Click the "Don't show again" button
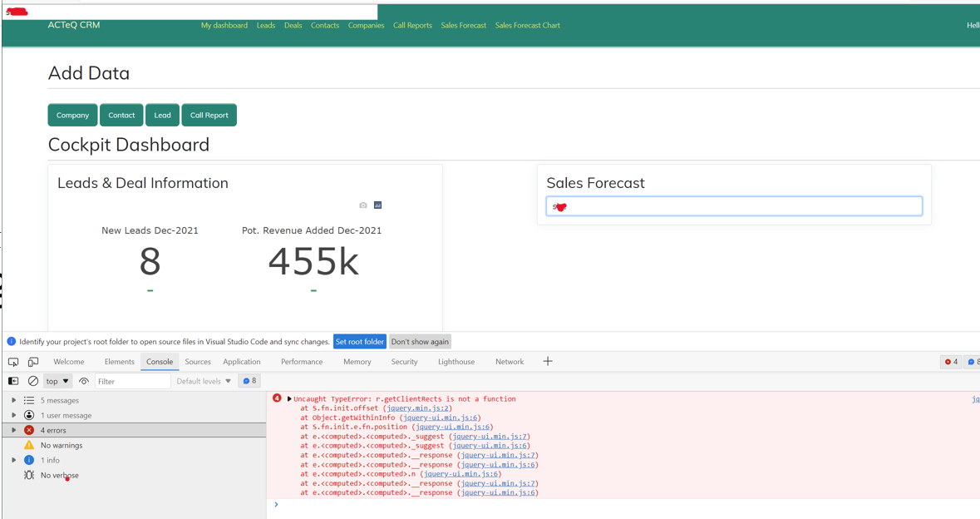The width and height of the screenshot is (980, 519). (x=420, y=341)
